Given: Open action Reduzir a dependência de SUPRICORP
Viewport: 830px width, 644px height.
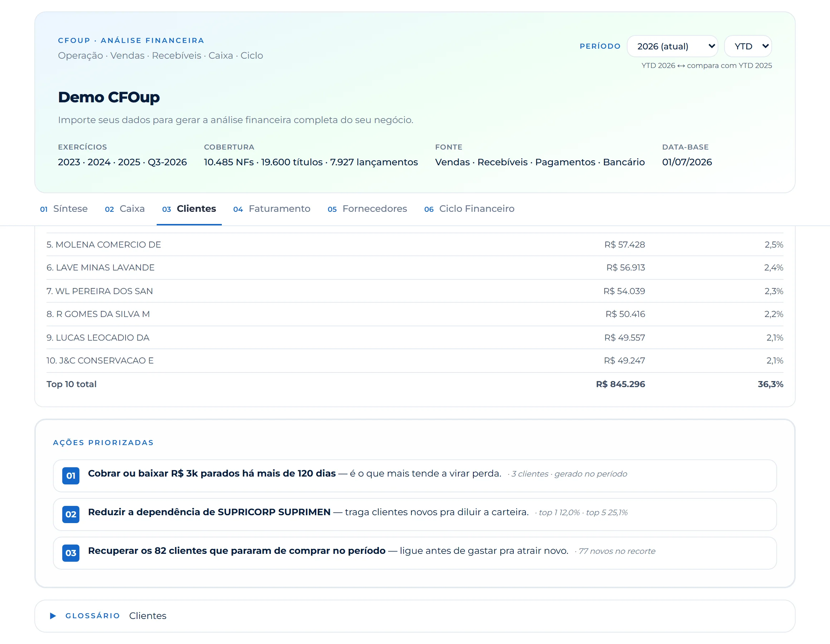Looking at the screenshot, I should [x=415, y=514].
